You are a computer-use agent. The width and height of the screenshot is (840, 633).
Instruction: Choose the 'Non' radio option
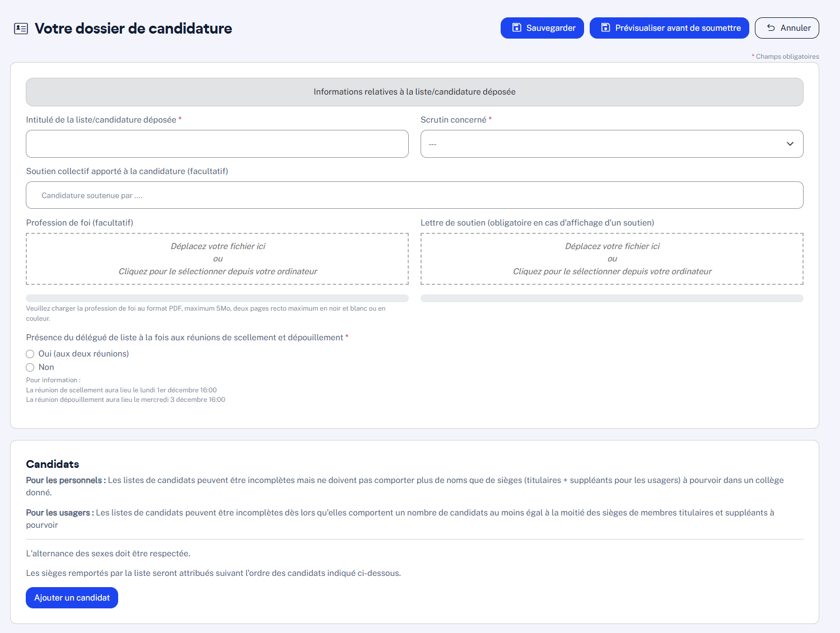30,367
